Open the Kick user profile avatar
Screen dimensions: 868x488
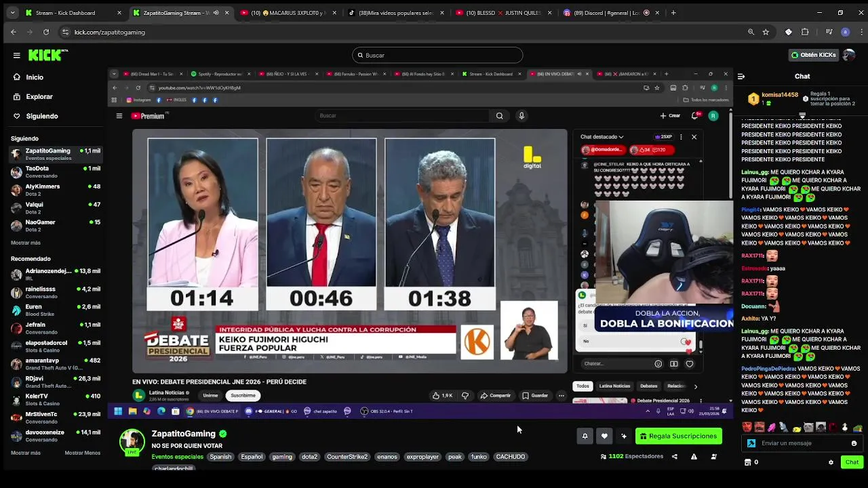(849, 55)
